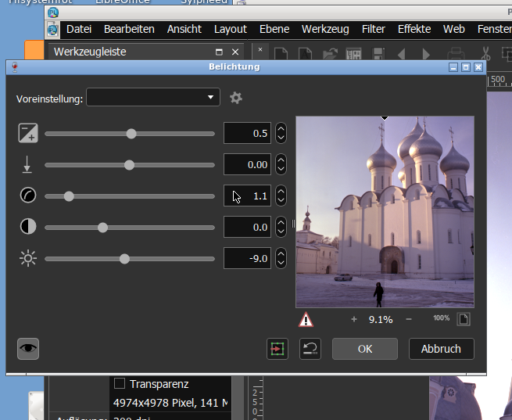Viewport: 512px width, 420px height.
Task: Close the document tab with small x
Action: pyautogui.click(x=260, y=49)
